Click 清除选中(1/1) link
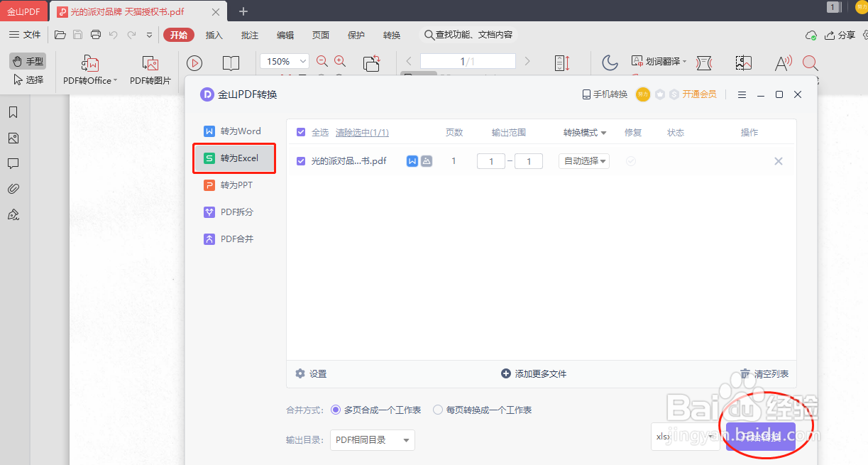The height and width of the screenshot is (465, 868). point(362,133)
